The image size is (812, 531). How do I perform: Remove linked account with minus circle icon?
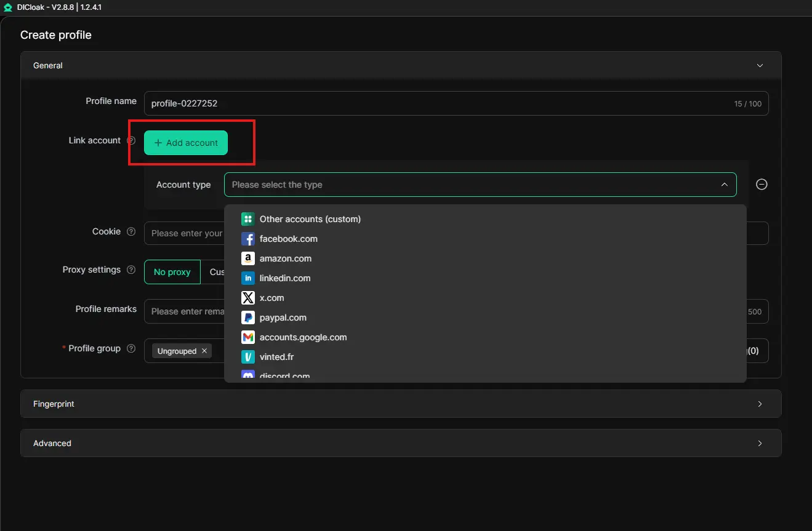(762, 185)
